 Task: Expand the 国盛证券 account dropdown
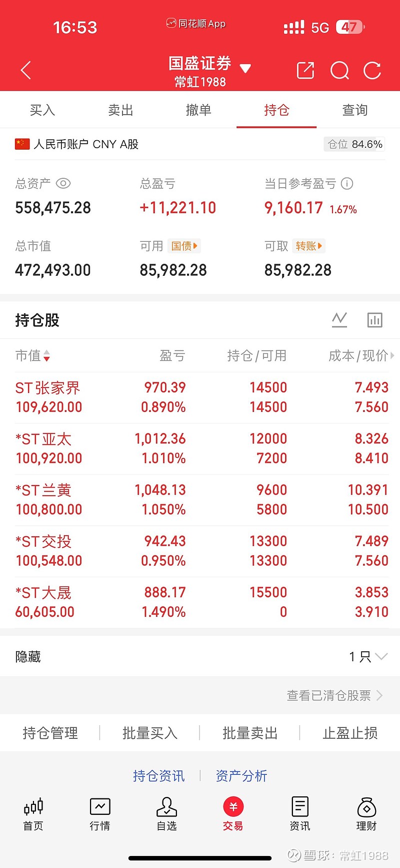(245, 69)
